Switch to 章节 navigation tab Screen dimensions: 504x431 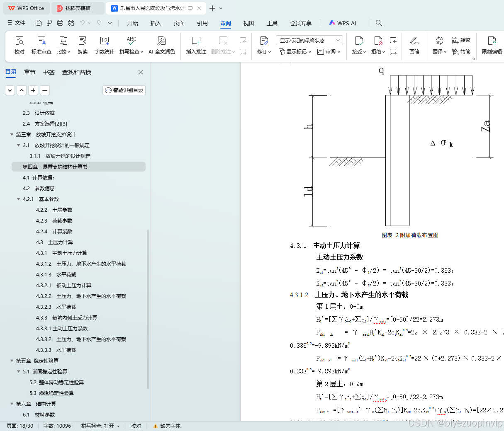pos(30,72)
